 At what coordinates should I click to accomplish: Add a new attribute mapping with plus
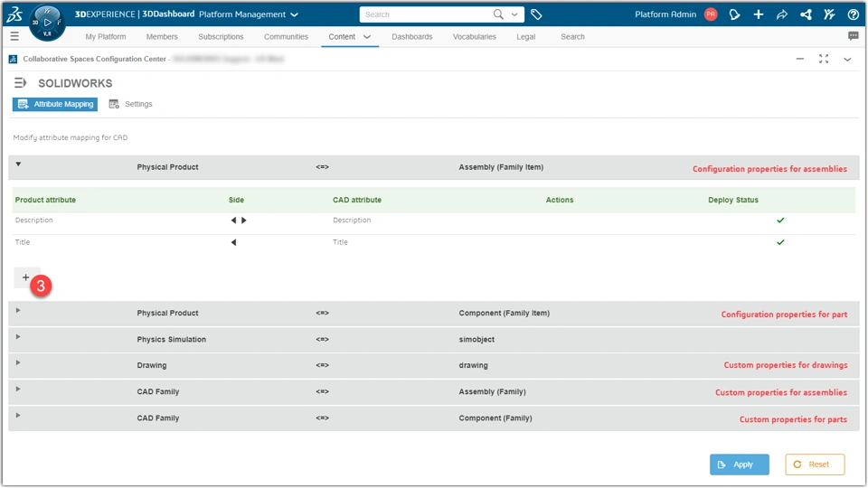tap(26, 277)
